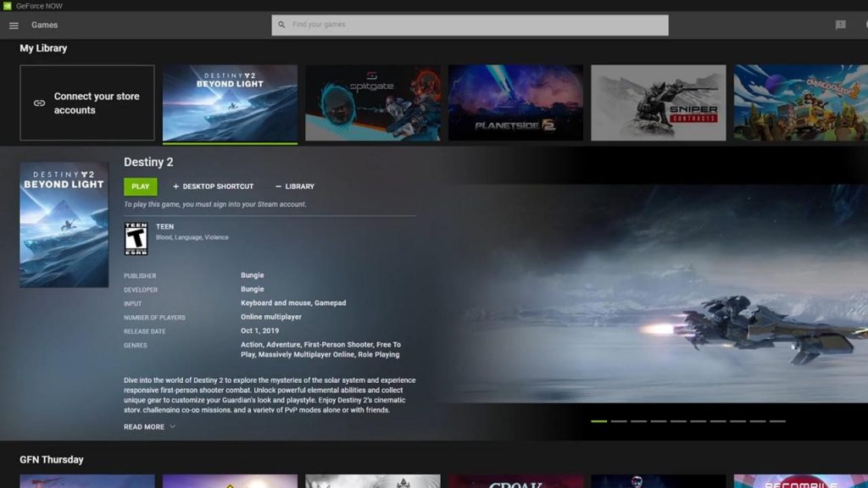Click the magnifier icon in the search bar
868x488 pixels.
[281, 25]
